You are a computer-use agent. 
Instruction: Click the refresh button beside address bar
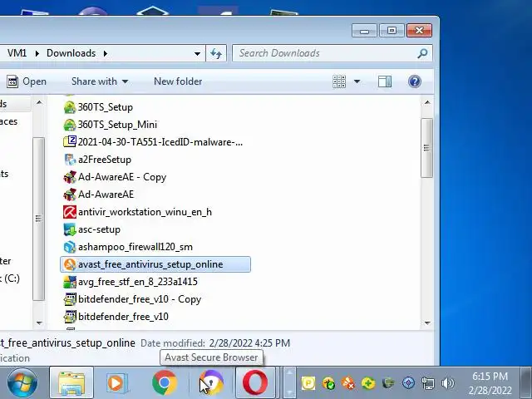216,53
